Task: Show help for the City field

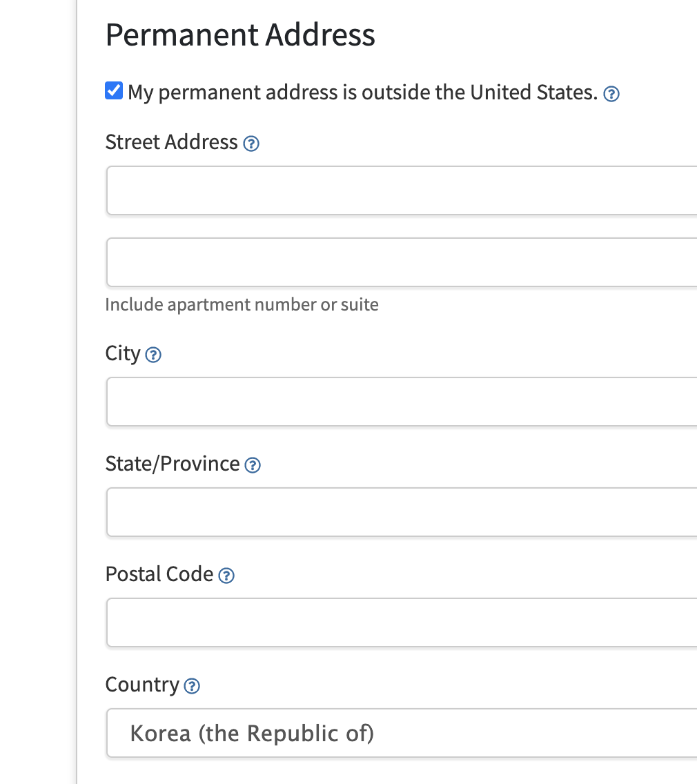Action: pyautogui.click(x=154, y=355)
